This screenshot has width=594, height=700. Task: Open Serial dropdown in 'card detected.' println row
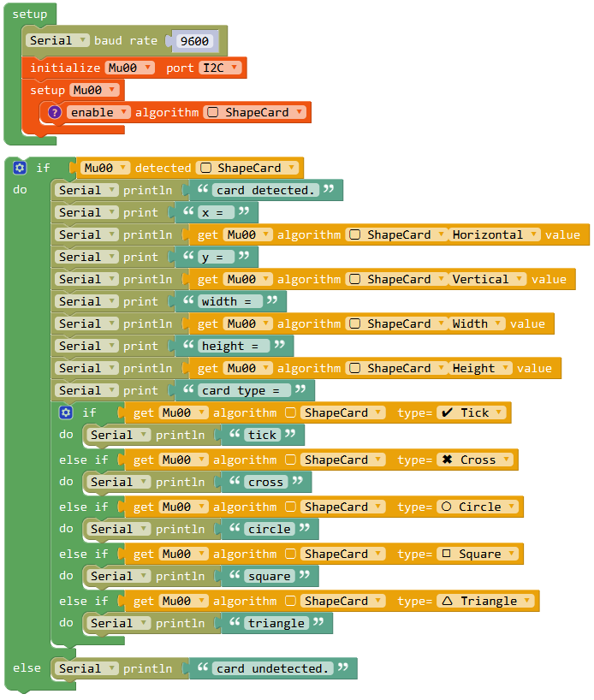pos(86,190)
